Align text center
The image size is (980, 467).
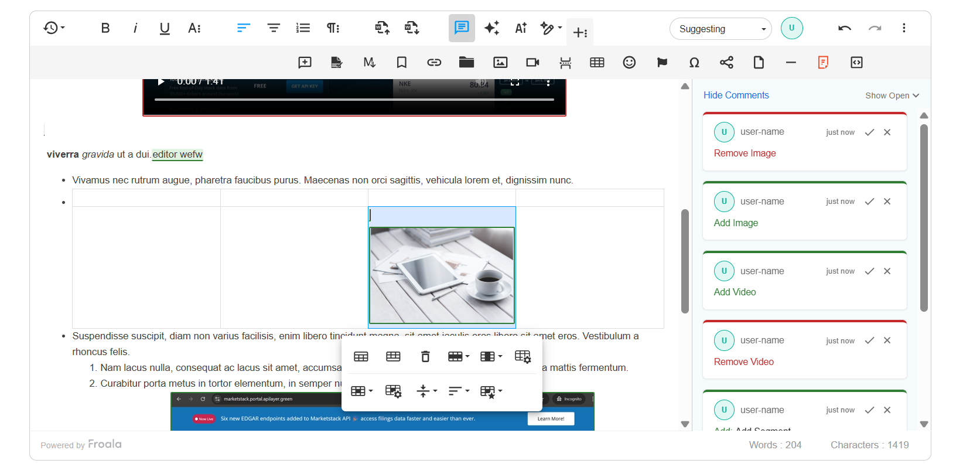(274, 28)
